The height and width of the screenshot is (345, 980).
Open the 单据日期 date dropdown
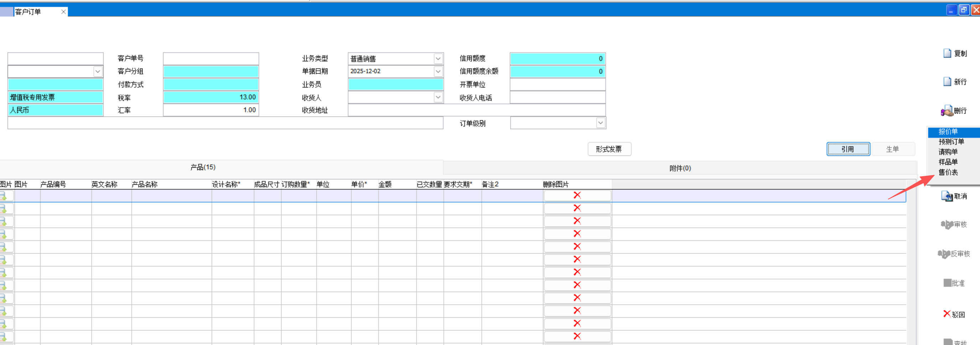pos(438,72)
